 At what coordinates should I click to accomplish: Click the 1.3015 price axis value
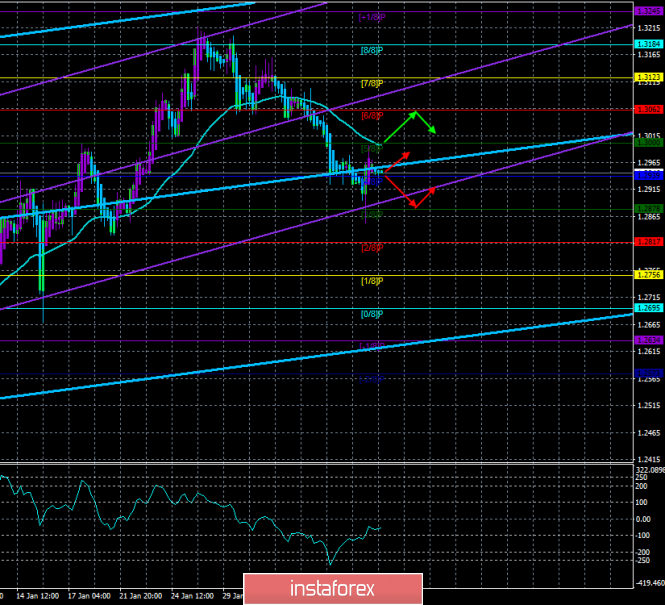tap(649, 136)
